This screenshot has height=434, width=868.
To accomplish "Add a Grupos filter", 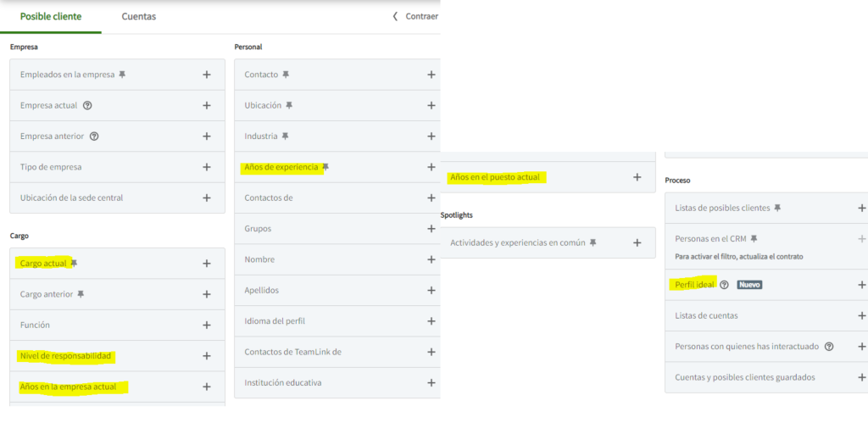I will [x=431, y=229].
